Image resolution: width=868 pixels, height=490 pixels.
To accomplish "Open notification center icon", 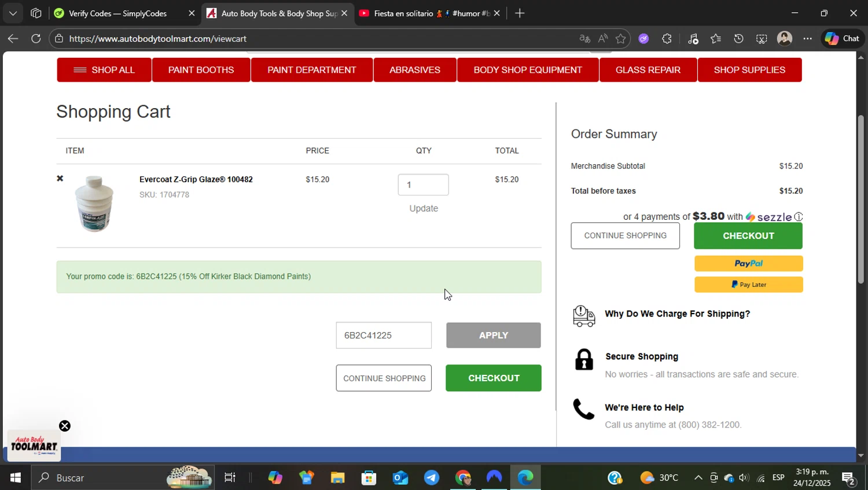I will pos(848,478).
